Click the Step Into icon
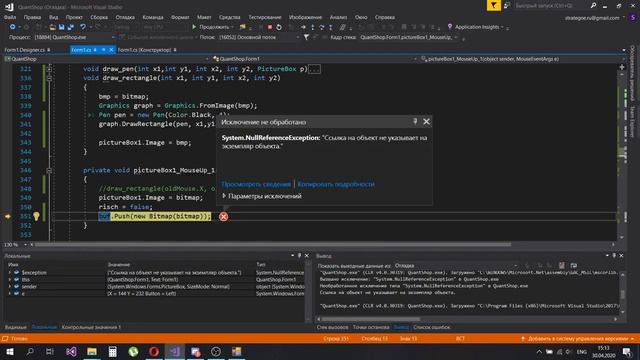Viewport: 640px width, 360px height. point(312,27)
